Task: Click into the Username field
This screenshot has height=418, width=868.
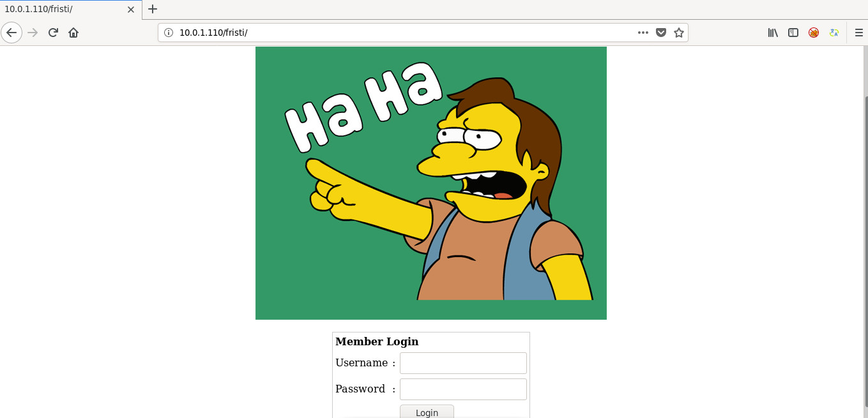Action: pyautogui.click(x=463, y=363)
